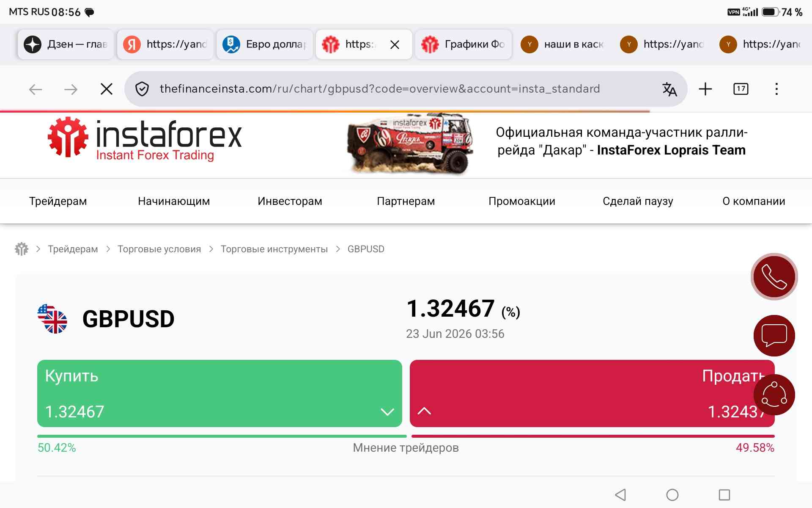
Task: Open the page translate icon
Action: 669,89
